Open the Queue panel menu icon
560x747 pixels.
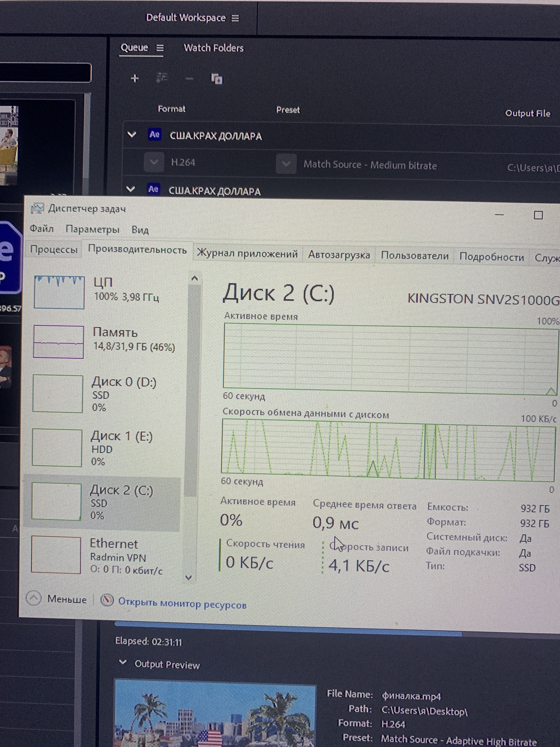click(x=160, y=48)
